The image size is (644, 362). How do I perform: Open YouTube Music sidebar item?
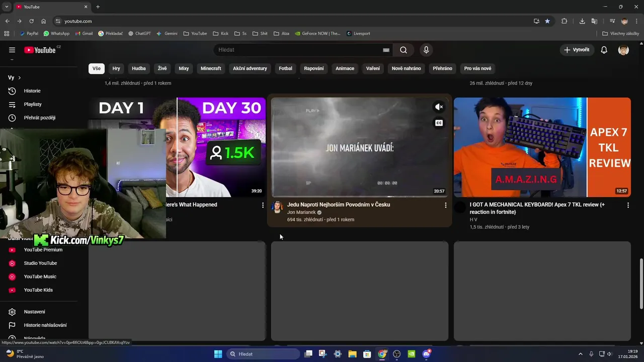(40, 277)
